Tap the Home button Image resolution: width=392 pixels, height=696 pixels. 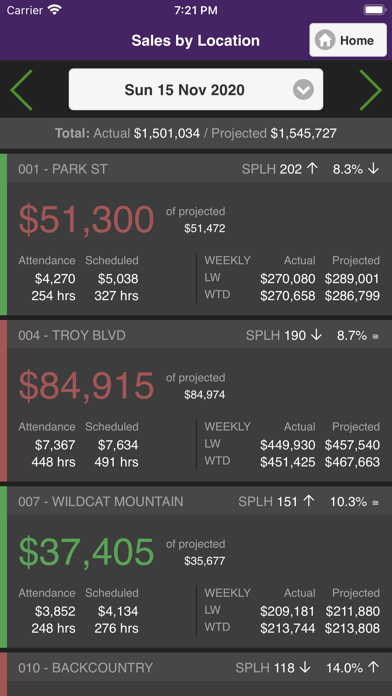tap(348, 40)
